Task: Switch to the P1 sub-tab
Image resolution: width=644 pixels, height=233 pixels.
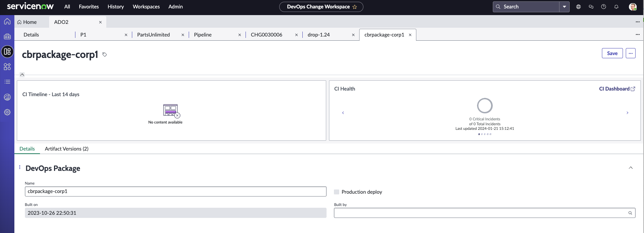Action: click(x=83, y=35)
